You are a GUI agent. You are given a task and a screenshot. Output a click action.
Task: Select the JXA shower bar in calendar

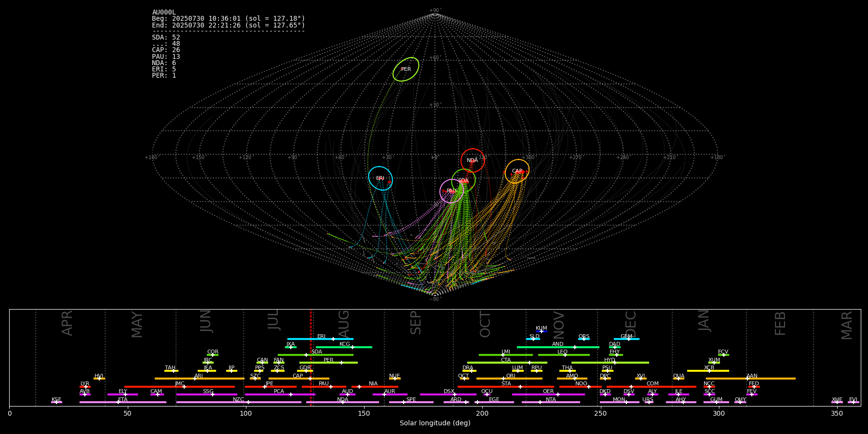(291, 347)
